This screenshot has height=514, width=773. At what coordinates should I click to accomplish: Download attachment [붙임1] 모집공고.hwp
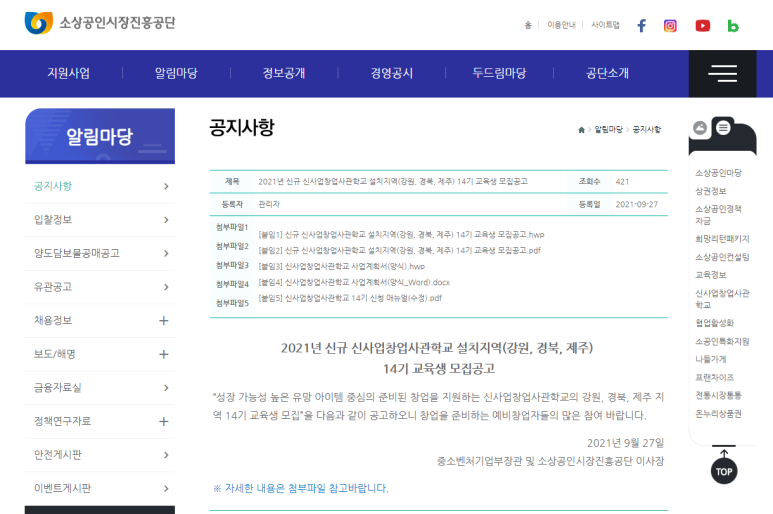401,235
